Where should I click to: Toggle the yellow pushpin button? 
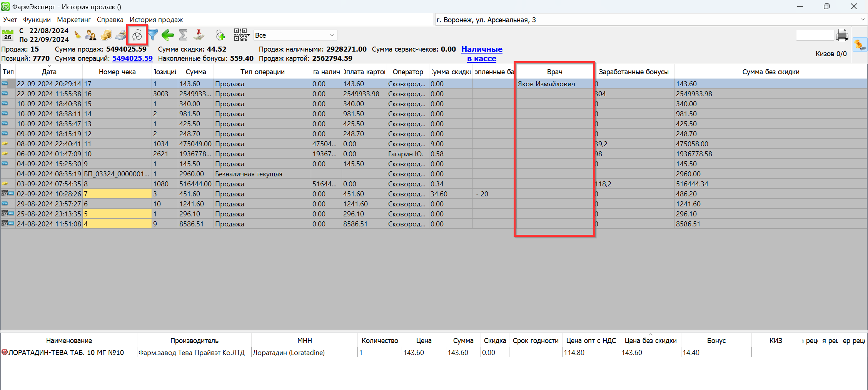pyautogui.click(x=860, y=45)
